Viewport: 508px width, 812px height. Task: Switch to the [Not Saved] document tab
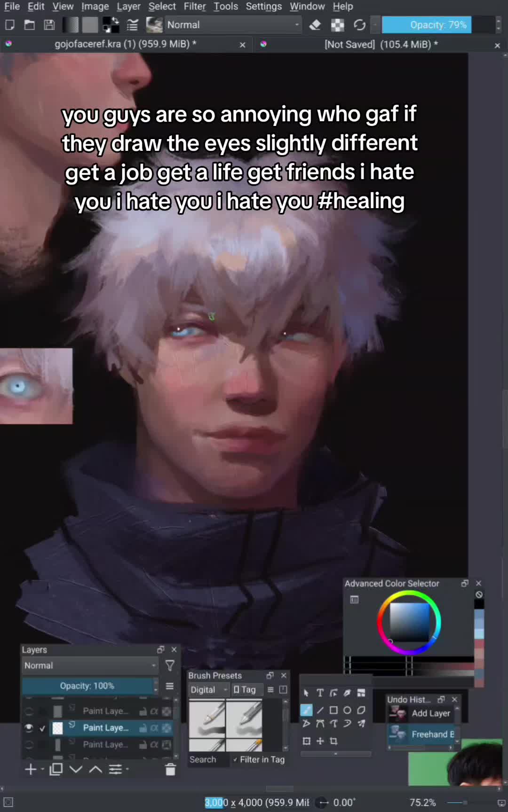pos(381,44)
